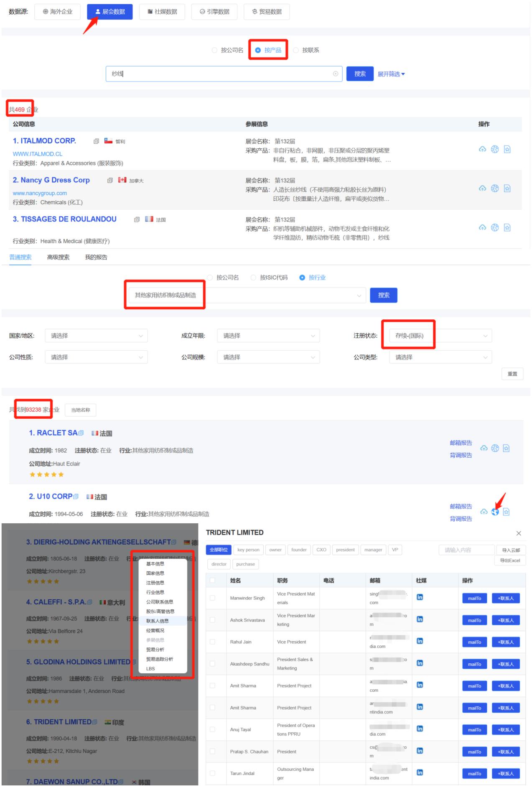Image resolution: width=532 pixels, height=787 pixels.
Task: Expand 展开筛选 filter options
Action: click(x=391, y=74)
